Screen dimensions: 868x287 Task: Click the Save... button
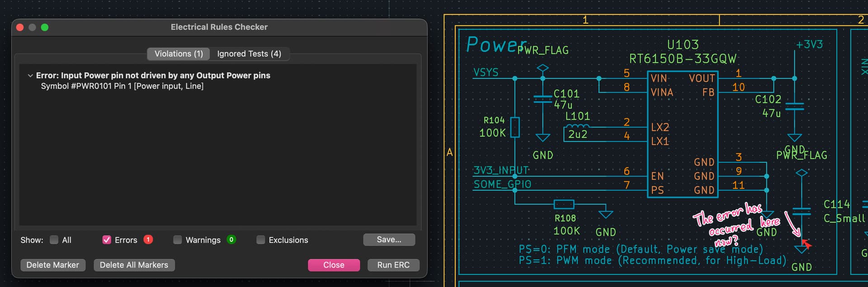tap(389, 240)
